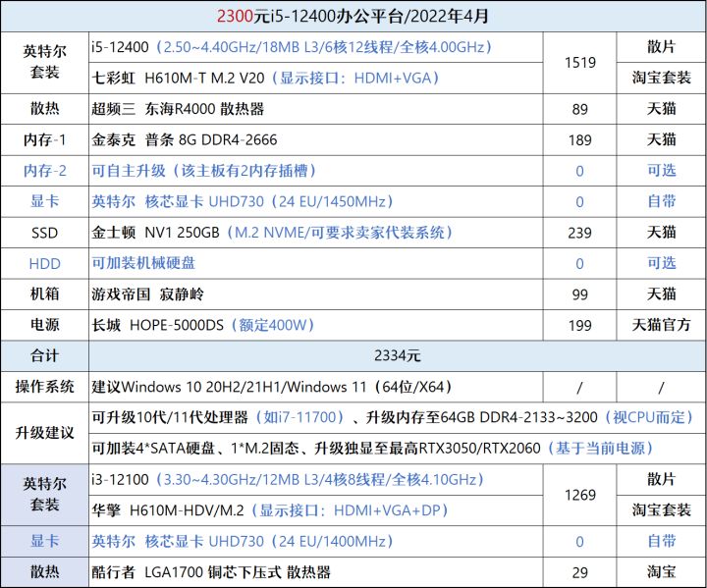
Task: Click the 散片 cell beside i3-12100
Action: tap(662, 479)
